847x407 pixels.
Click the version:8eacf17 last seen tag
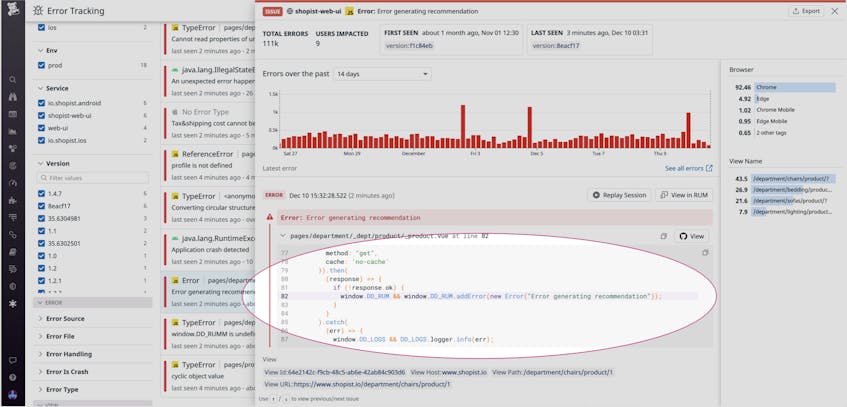tap(556, 46)
